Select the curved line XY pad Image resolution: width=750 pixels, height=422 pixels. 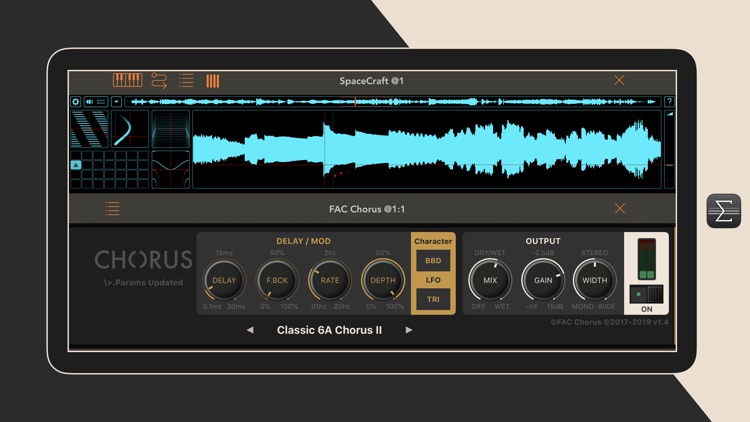pyautogui.click(x=130, y=129)
